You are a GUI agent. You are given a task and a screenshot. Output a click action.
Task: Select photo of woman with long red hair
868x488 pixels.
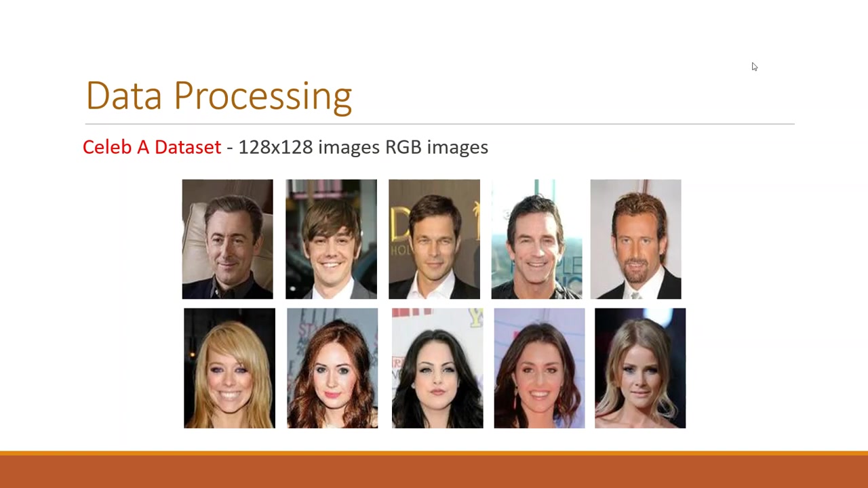[332, 368]
